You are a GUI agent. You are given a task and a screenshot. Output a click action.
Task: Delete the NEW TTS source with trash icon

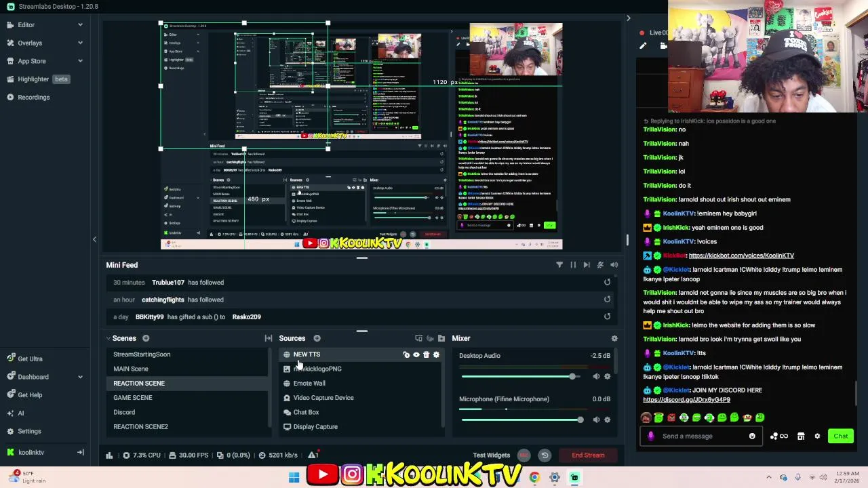coord(426,354)
